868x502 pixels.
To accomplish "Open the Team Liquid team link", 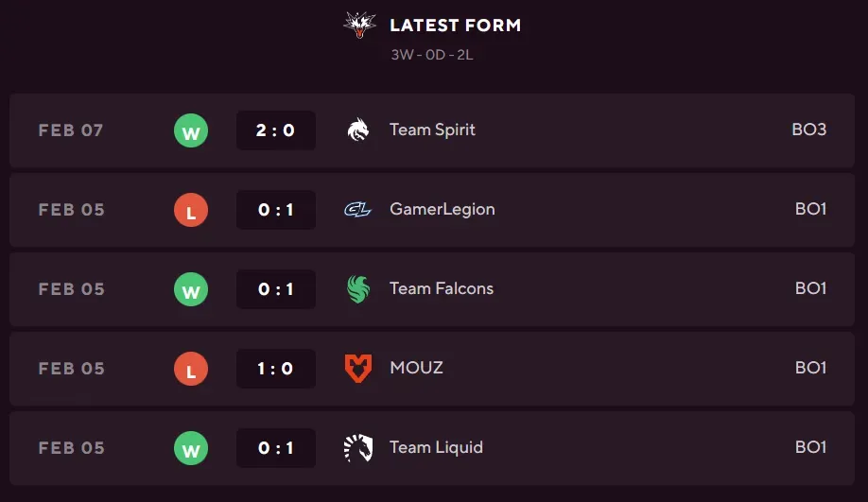I will 436,447.
